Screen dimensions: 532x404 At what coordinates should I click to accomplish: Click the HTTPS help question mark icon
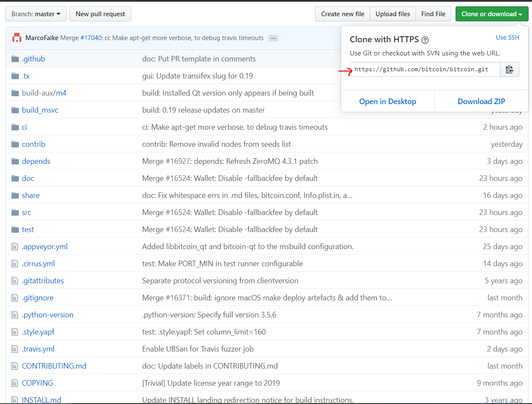[x=425, y=40]
